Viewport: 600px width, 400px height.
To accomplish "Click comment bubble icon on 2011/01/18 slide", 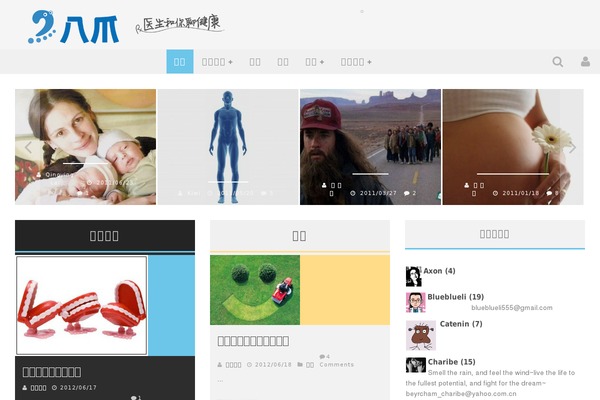I will click(549, 193).
